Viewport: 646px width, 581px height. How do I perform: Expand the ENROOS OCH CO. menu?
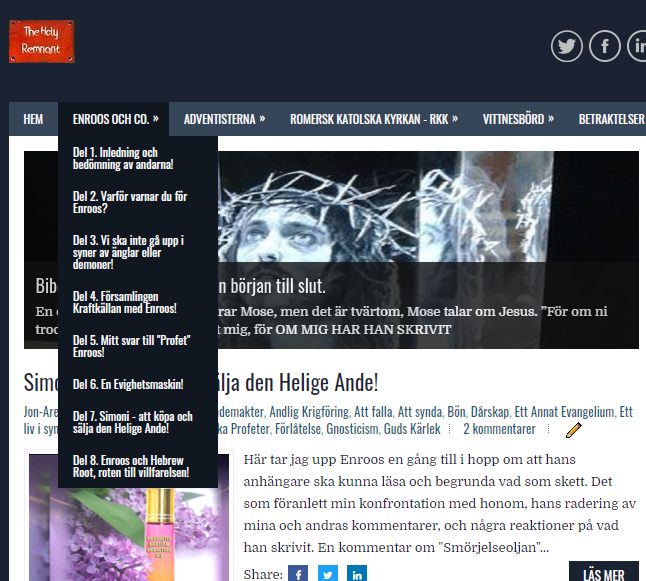point(113,119)
